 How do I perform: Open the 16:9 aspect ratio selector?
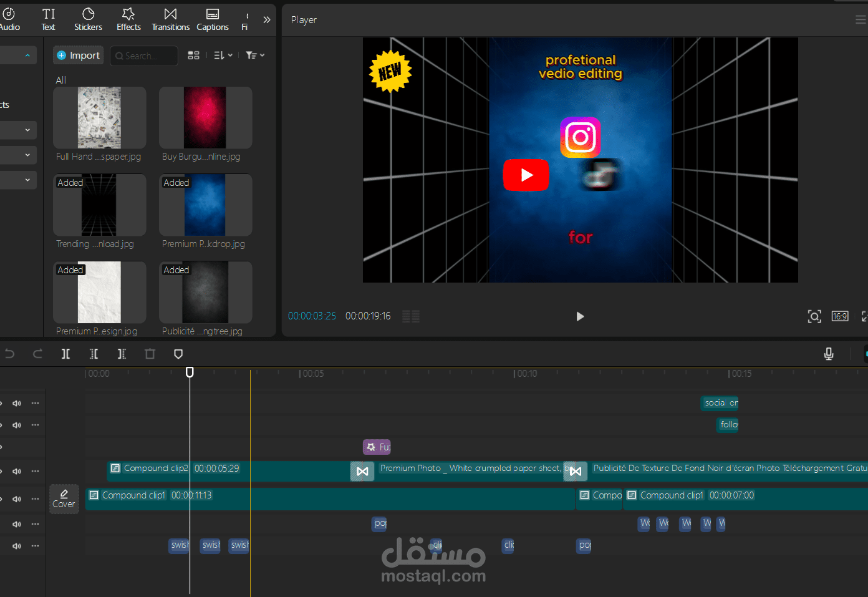(x=840, y=316)
